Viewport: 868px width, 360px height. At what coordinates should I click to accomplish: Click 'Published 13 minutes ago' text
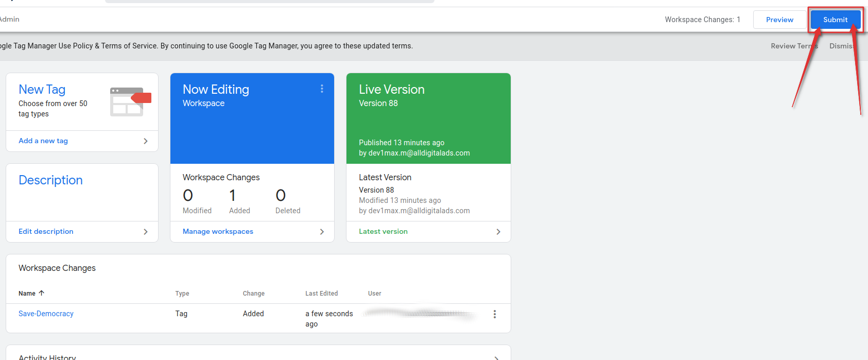(x=402, y=143)
